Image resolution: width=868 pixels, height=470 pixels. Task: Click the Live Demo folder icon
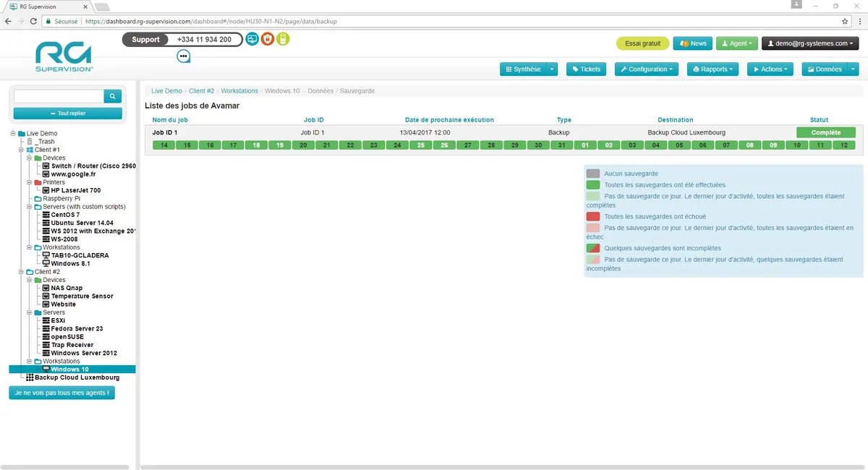point(22,134)
